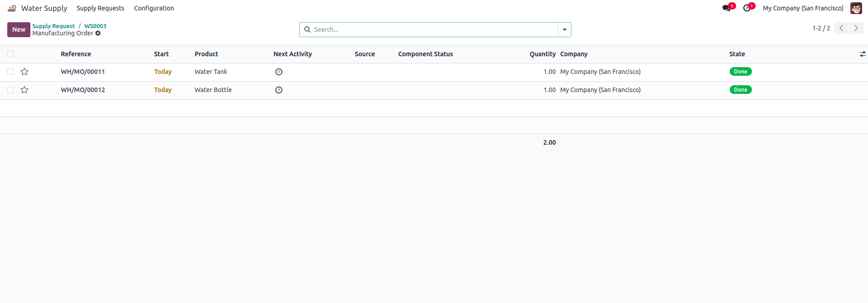Tick the checkbox for WH/MO/00012
Image resolution: width=868 pixels, height=303 pixels.
tap(10, 90)
